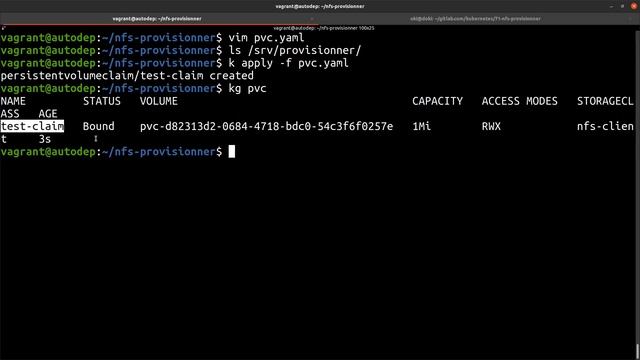The image size is (640, 360).
Task: Maximize the terminal window
Action: (x=622, y=6)
